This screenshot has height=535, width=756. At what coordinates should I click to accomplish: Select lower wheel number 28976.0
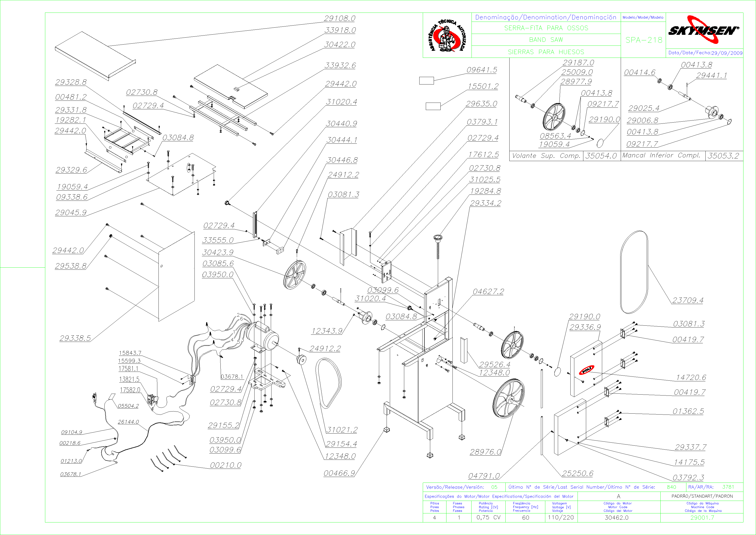(485, 452)
